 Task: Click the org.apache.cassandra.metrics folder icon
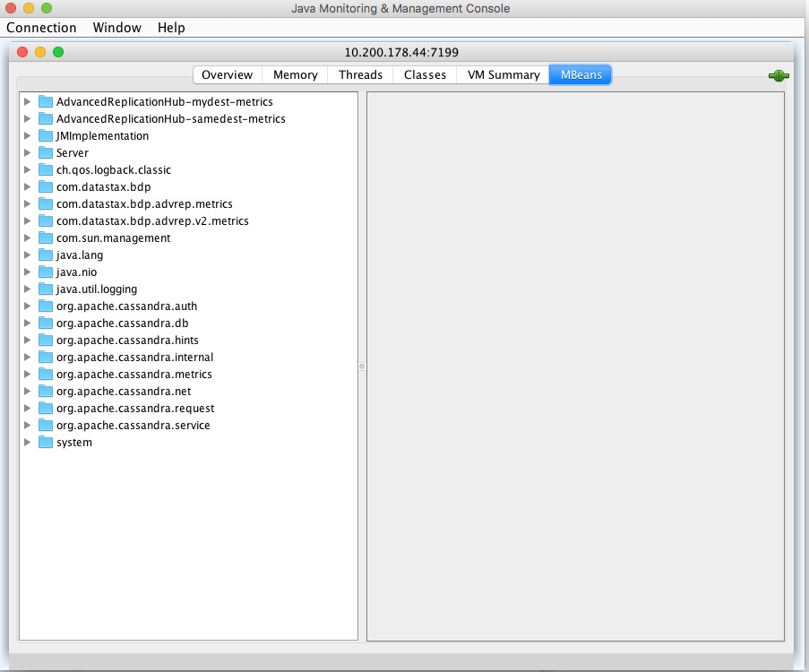45,374
